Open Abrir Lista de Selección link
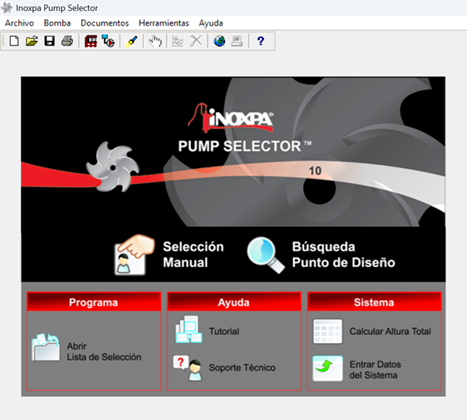The width and height of the screenshot is (467, 420). 104,351
